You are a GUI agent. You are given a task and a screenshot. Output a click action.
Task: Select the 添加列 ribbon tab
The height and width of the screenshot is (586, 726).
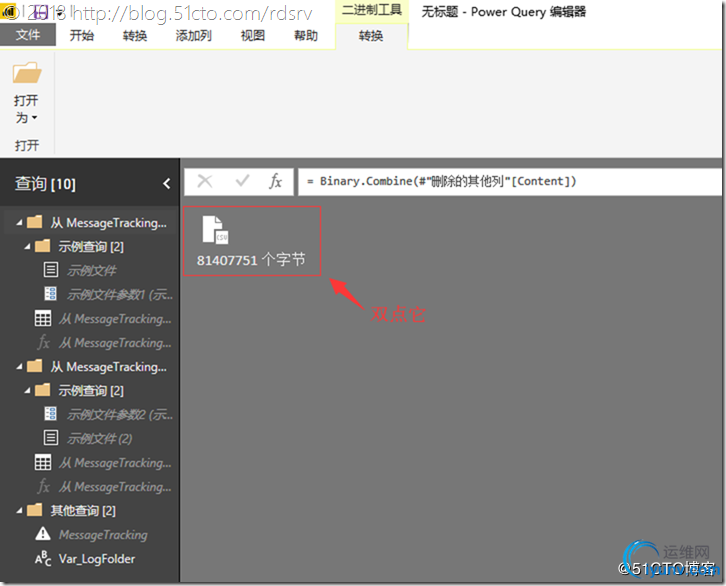click(194, 35)
